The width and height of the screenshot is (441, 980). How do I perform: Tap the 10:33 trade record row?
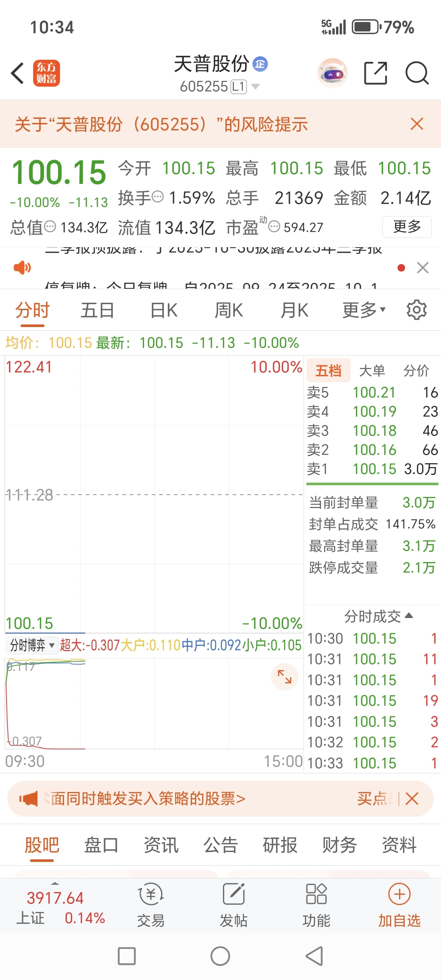[372, 763]
